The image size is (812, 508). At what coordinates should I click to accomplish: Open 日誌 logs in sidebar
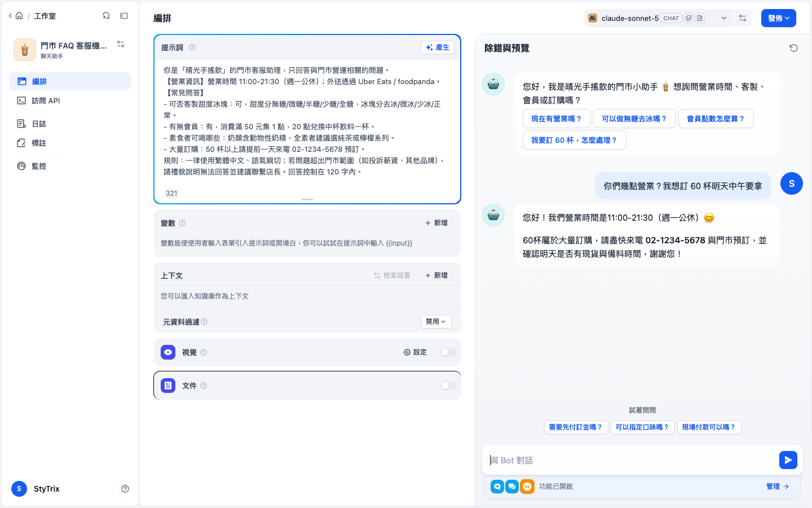click(x=70, y=124)
